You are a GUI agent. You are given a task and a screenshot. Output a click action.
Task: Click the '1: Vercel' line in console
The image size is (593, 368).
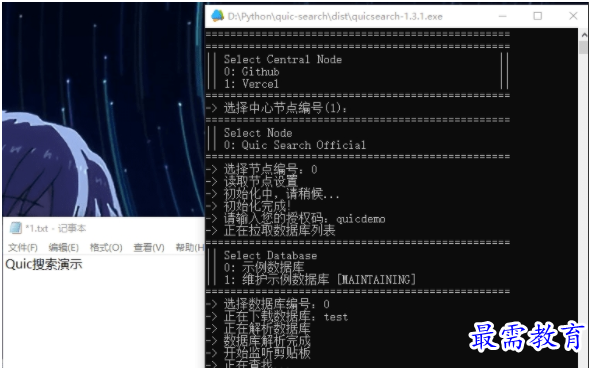(x=251, y=84)
